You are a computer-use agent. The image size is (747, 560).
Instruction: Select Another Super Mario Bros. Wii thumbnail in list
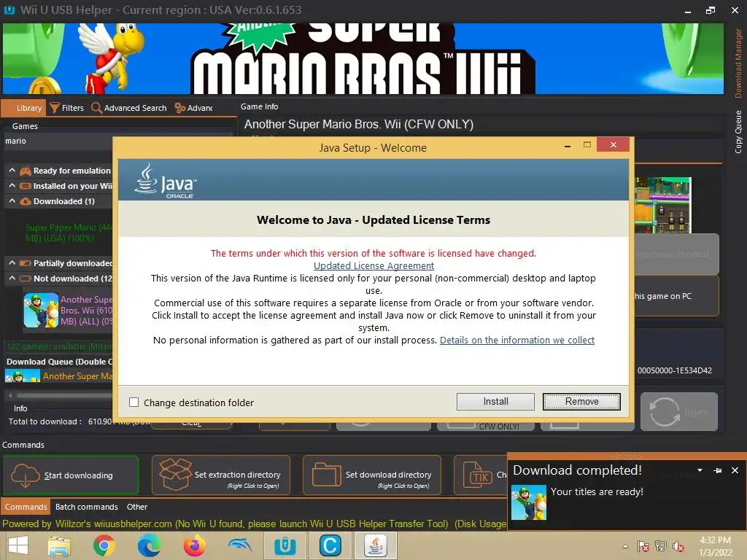pos(41,310)
